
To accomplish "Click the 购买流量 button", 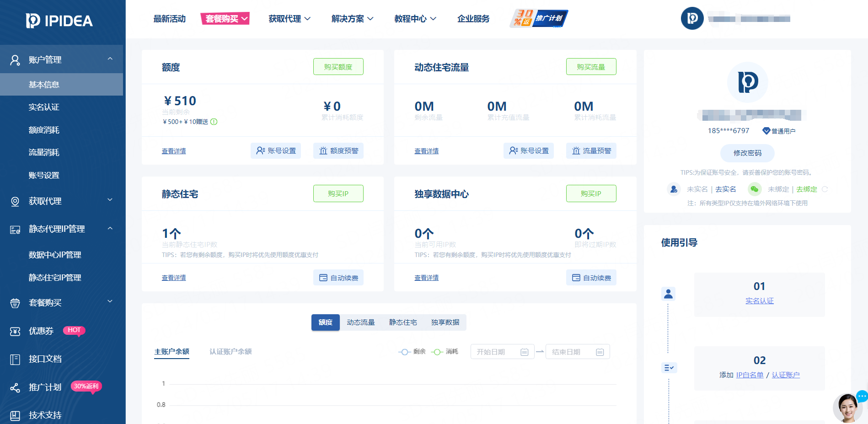I will [591, 66].
